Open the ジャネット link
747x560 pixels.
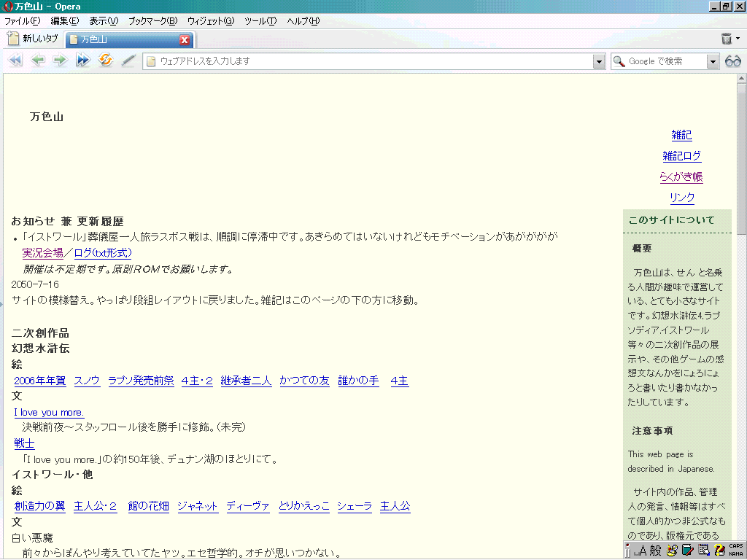coord(198,506)
